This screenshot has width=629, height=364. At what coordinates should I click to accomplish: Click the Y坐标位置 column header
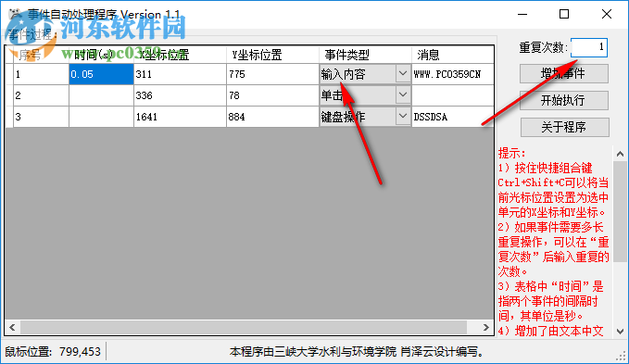click(x=272, y=55)
